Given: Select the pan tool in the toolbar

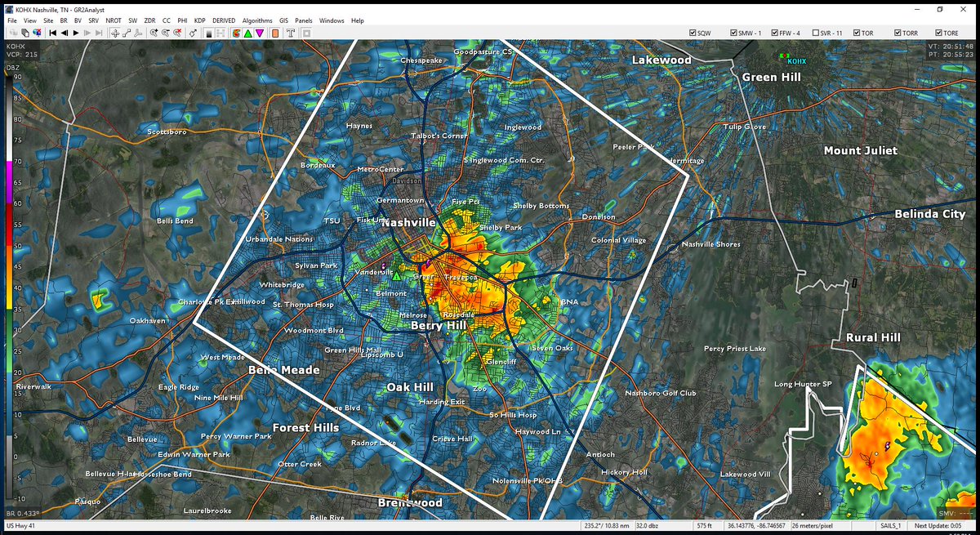Looking at the screenshot, I should pos(115,33).
